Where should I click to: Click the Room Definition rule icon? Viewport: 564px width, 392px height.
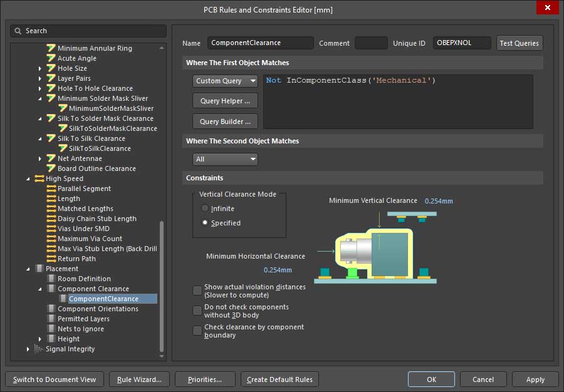[51, 279]
